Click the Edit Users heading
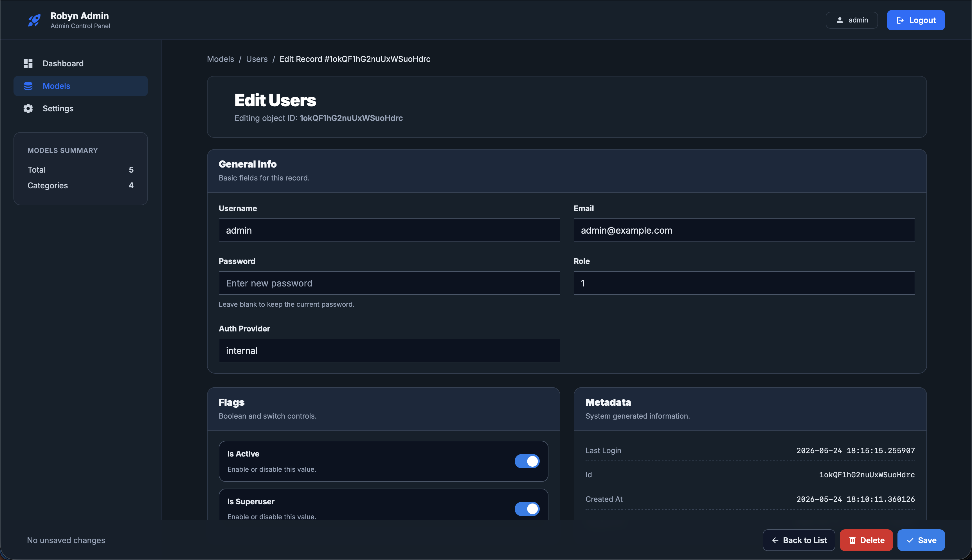Viewport: 972px width, 560px height. [x=275, y=100]
